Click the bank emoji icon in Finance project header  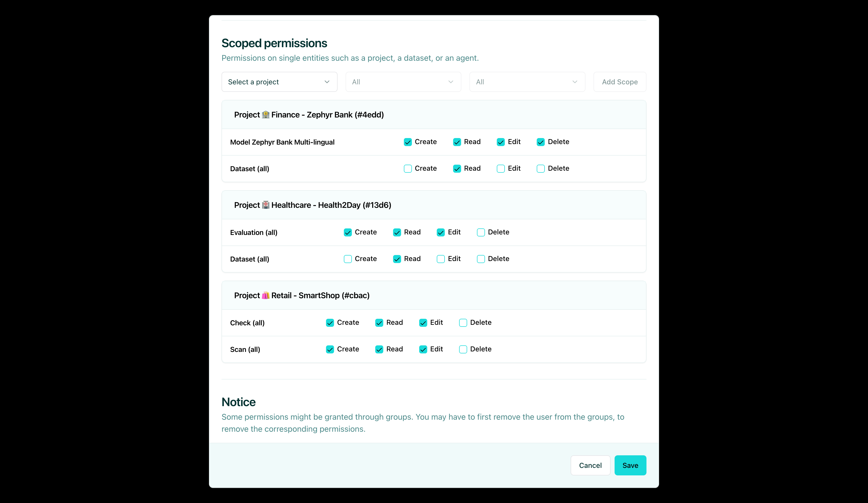point(265,115)
